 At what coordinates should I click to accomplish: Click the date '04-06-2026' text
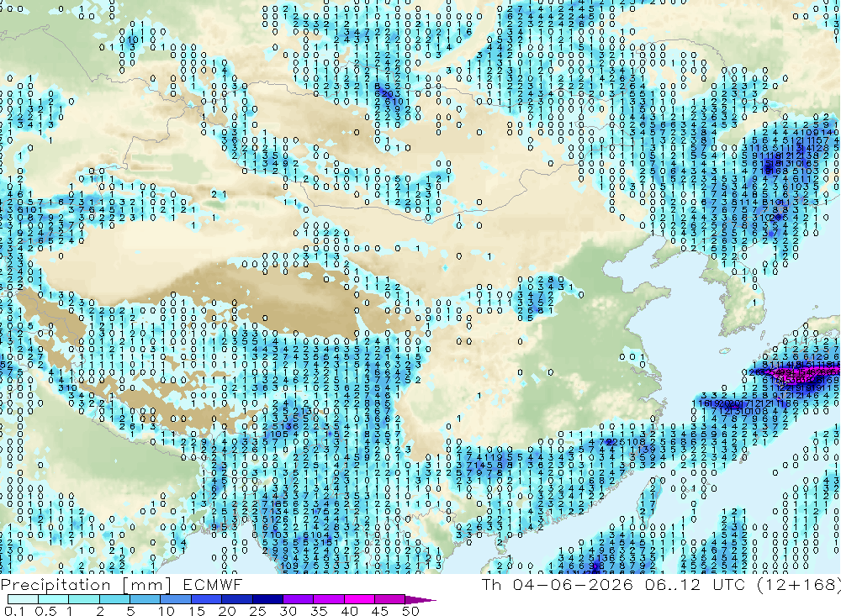[x=572, y=584]
